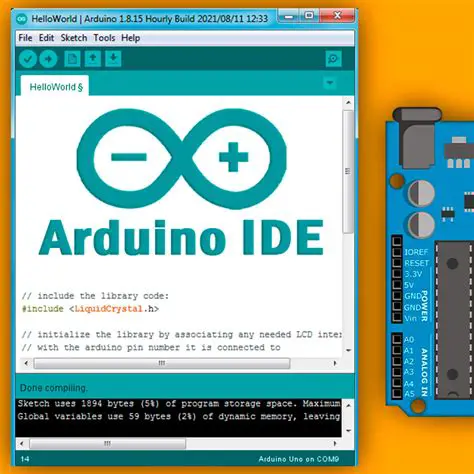Click the editor scroll left arrow
474x474 pixels.
(26, 363)
